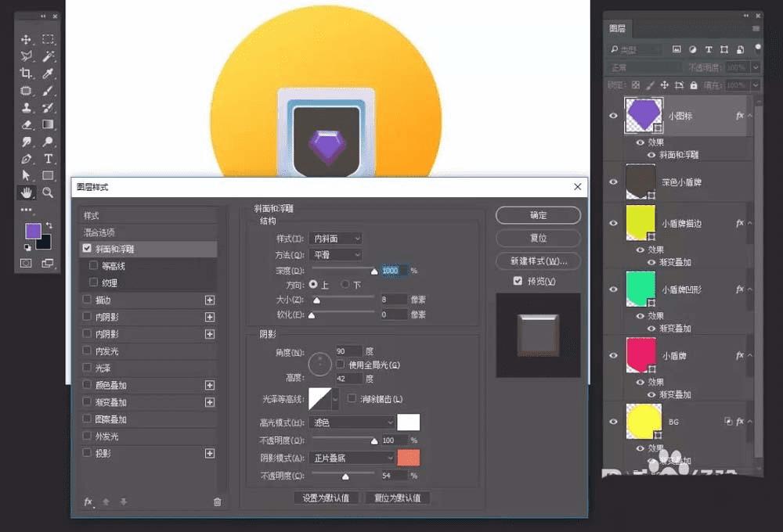Toggle Quick Mask mode
This screenshot has width=783, height=532.
[26, 263]
